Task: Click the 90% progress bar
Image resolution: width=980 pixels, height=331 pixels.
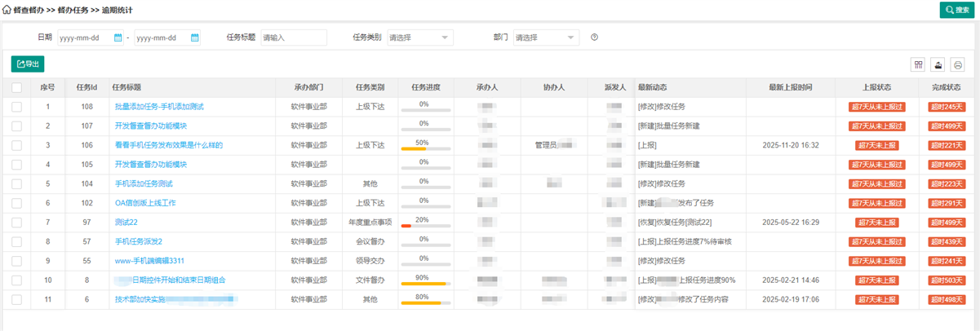Action: click(x=424, y=284)
